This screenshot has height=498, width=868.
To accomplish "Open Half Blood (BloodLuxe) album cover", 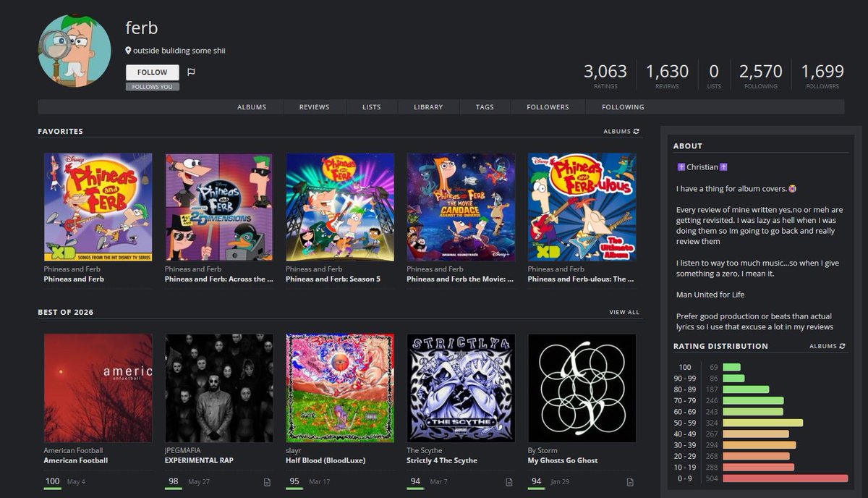I will click(340, 388).
